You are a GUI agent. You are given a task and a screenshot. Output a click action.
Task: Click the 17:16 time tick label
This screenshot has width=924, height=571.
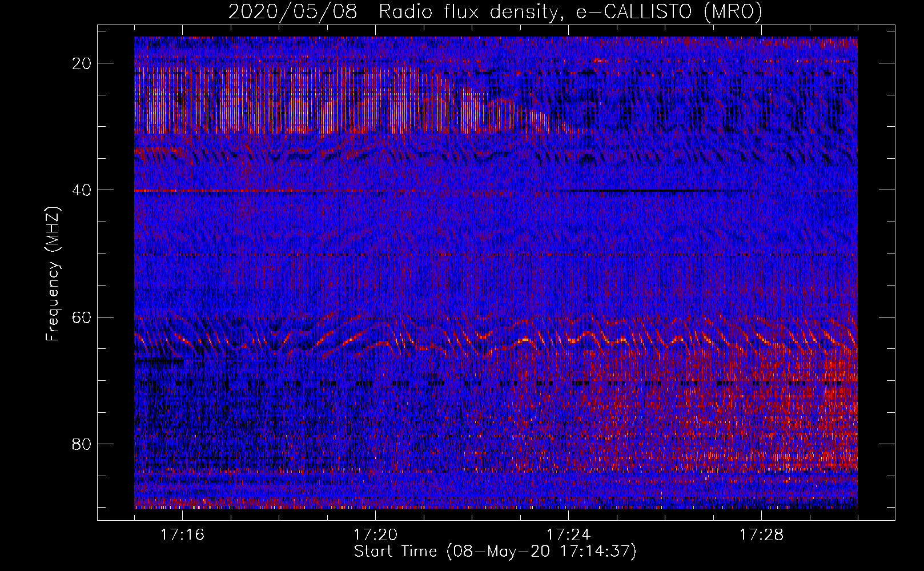click(x=182, y=535)
